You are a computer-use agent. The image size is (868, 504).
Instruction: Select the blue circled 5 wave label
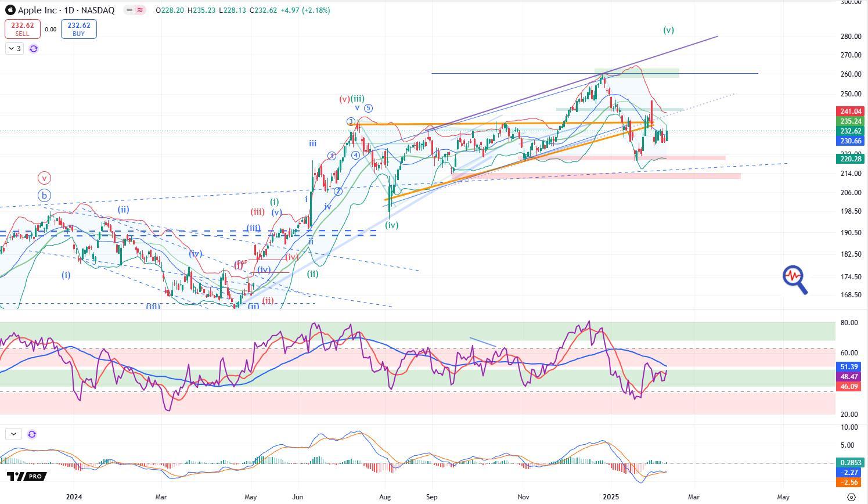coord(368,108)
